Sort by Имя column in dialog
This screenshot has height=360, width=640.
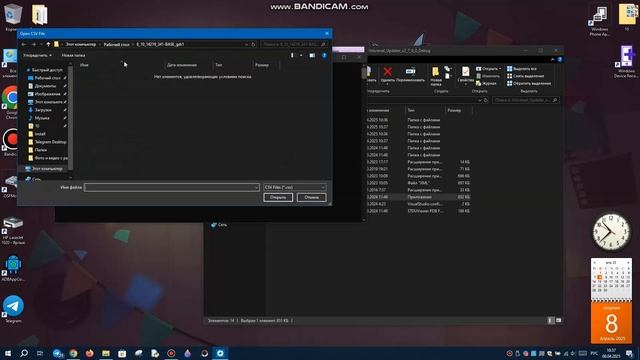84,65
